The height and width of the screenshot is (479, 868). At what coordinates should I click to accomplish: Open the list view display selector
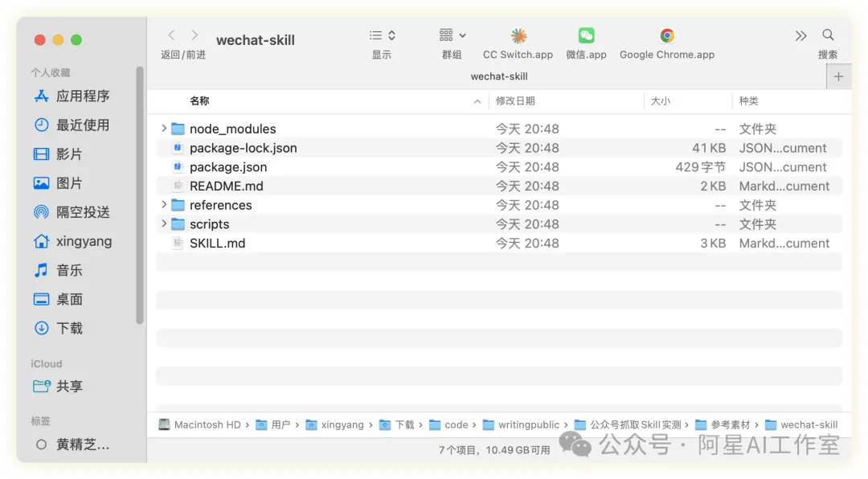tap(382, 35)
